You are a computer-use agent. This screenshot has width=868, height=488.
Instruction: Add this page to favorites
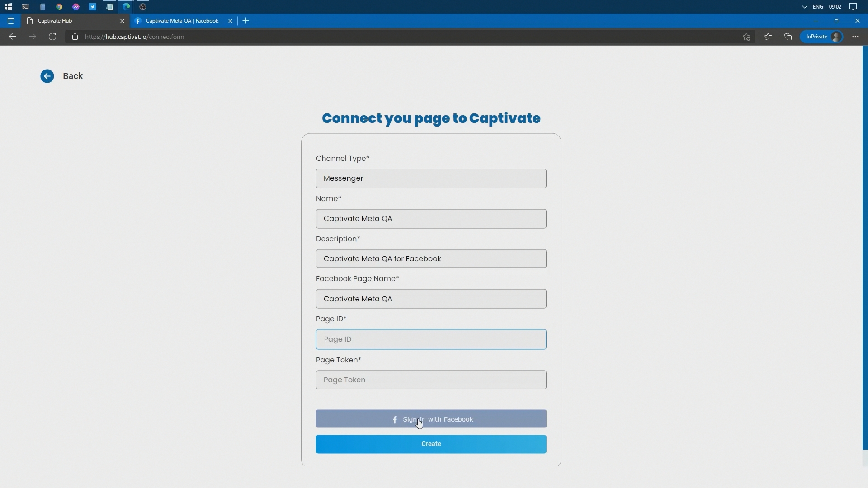746,37
